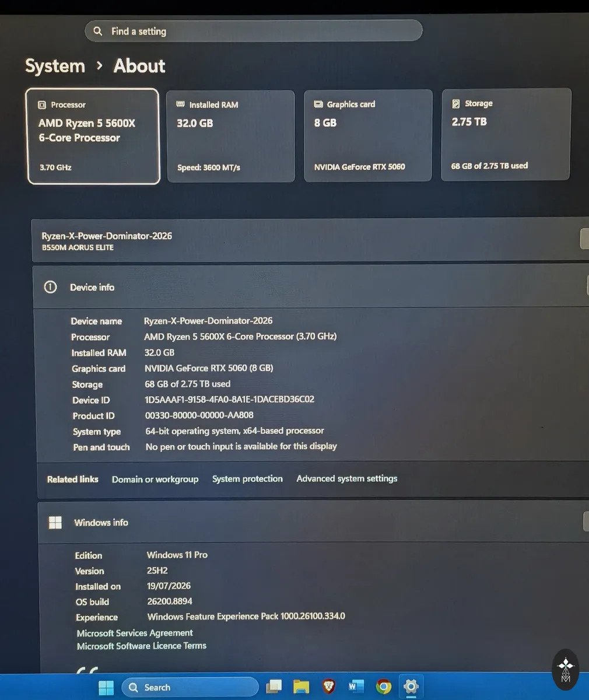Select the Storage card

tap(506, 135)
